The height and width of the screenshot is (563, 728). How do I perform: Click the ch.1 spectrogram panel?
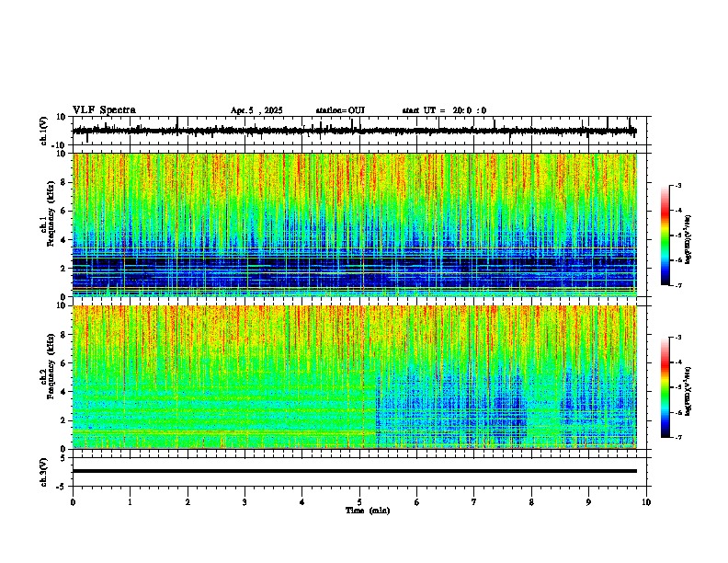355,224
